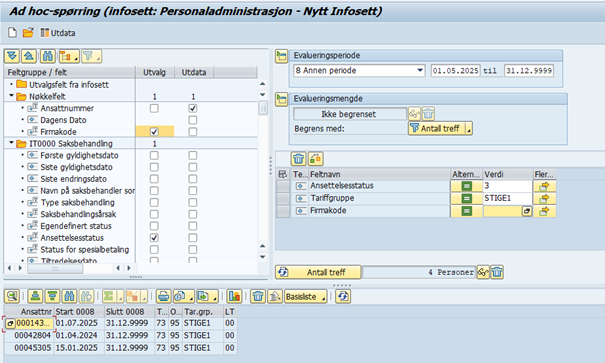Click the trash icon in the list toolbar
The height and width of the screenshot is (363, 605).
[258, 296]
